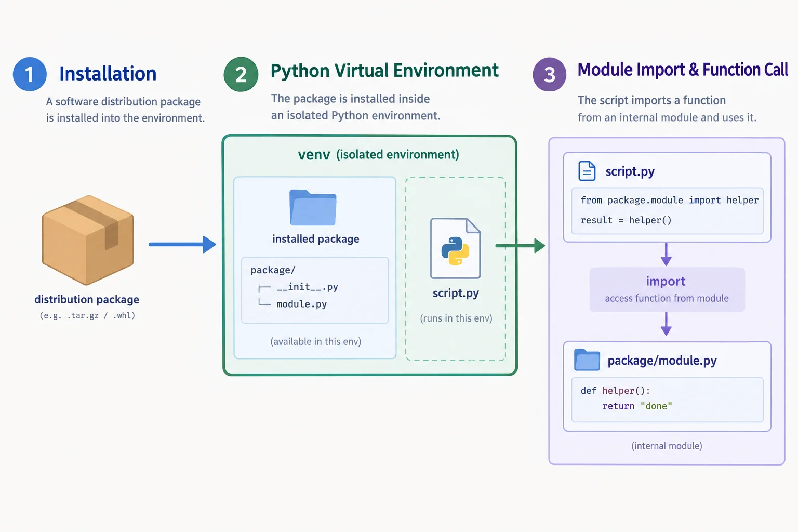Click script.py label under the Python icon

pyautogui.click(x=456, y=293)
